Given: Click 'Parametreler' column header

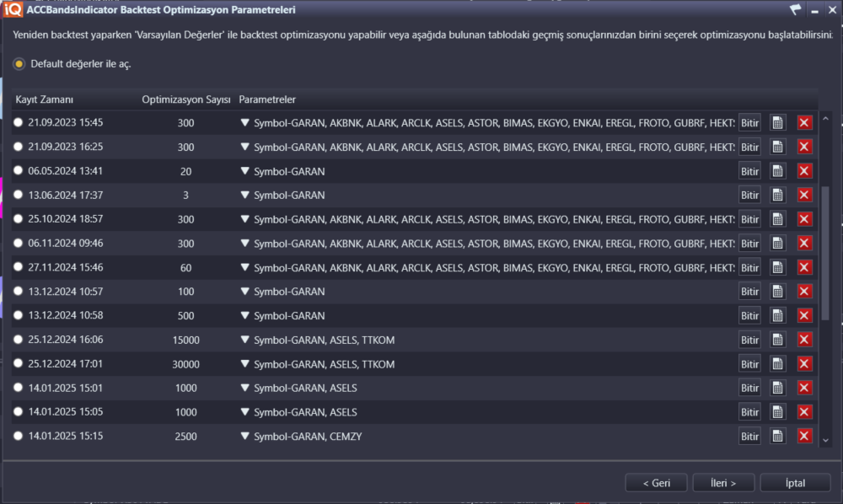Looking at the screenshot, I should 267,99.
